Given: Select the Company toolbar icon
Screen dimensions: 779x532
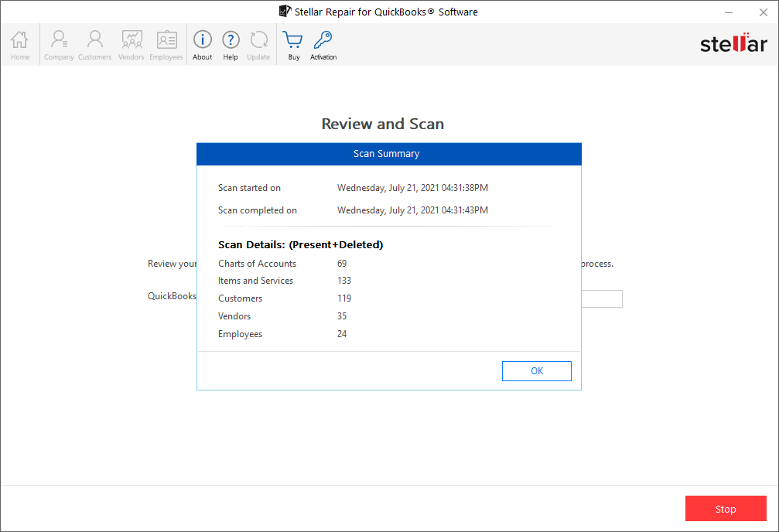Looking at the screenshot, I should [x=59, y=45].
